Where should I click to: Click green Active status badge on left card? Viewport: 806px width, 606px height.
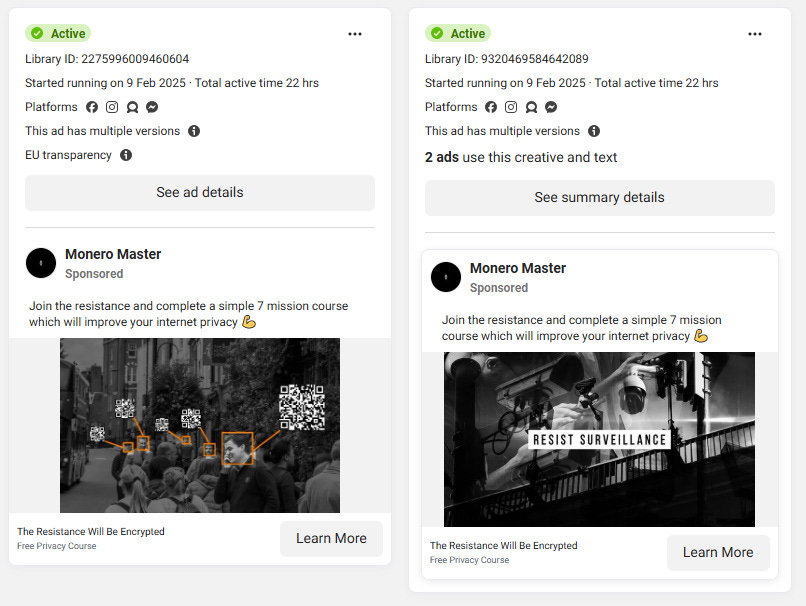pos(58,33)
